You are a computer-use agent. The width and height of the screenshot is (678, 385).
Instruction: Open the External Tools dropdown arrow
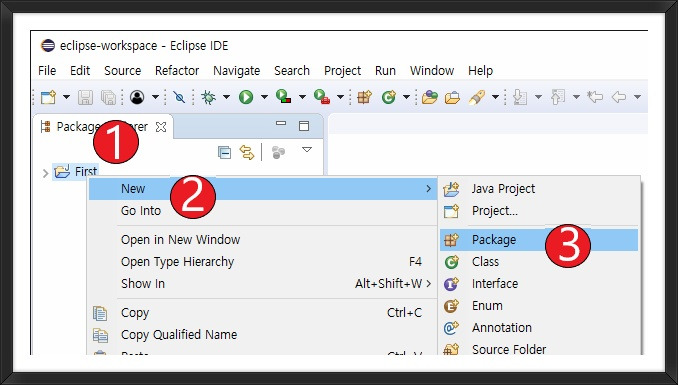[340, 97]
